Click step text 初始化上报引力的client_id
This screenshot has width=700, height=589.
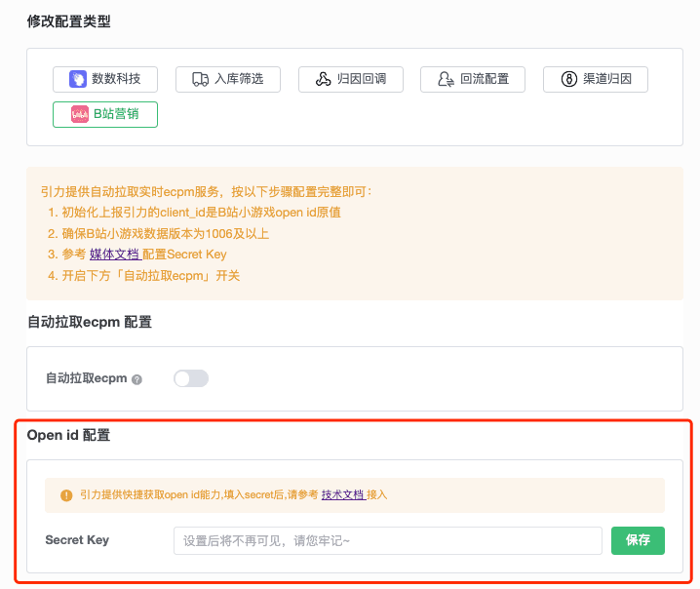[133, 213]
